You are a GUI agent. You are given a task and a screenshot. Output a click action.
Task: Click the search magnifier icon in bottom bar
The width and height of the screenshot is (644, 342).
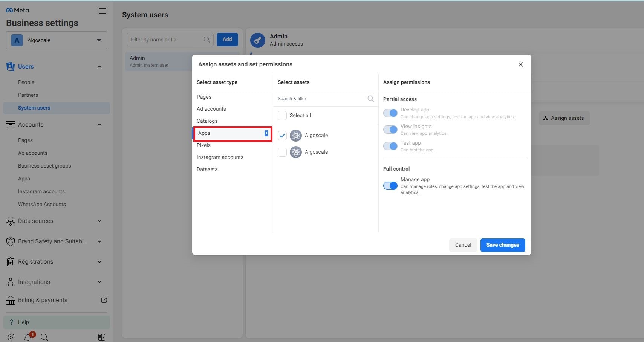(x=44, y=337)
